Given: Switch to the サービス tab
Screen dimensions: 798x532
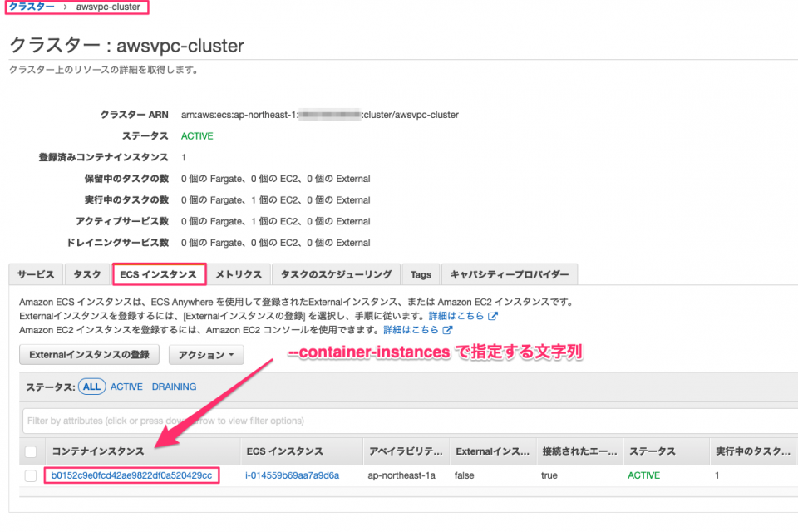Looking at the screenshot, I should point(35,273).
